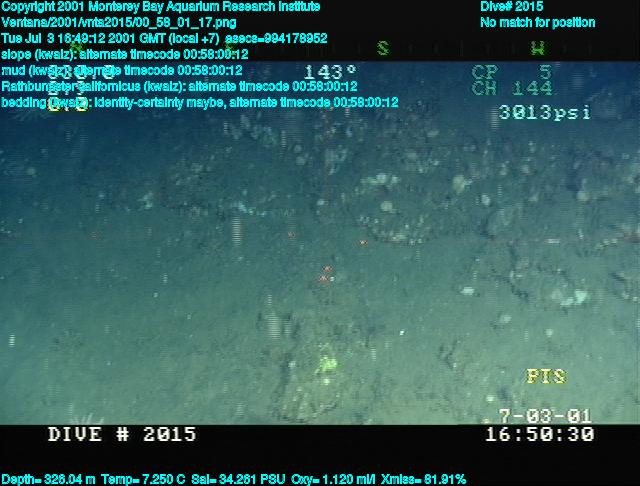The image size is (640, 486).
Task: Click the file path Ventana/2001/vnta2015/00_58_01_17.png
Action: point(119,22)
